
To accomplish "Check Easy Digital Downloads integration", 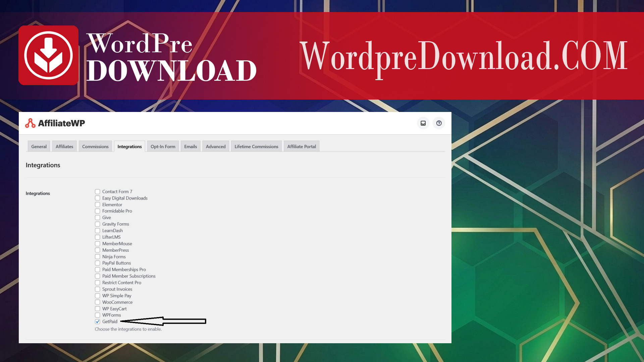I will [97, 198].
